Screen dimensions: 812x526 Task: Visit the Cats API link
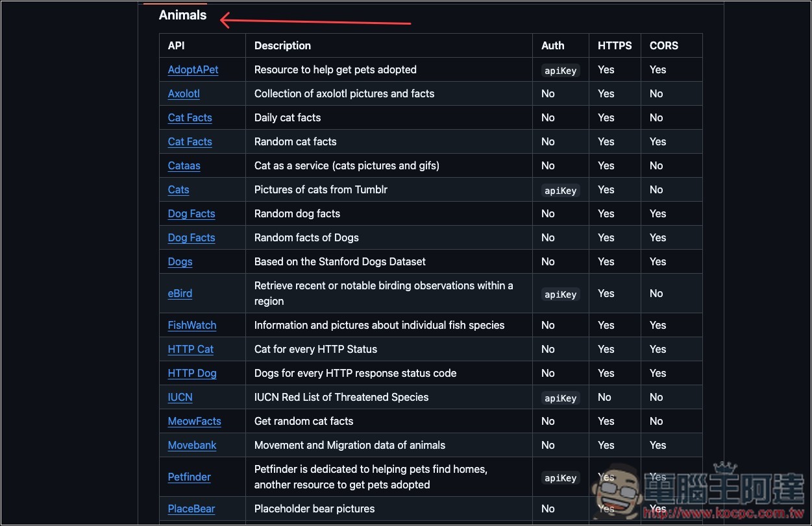[178, 190]
